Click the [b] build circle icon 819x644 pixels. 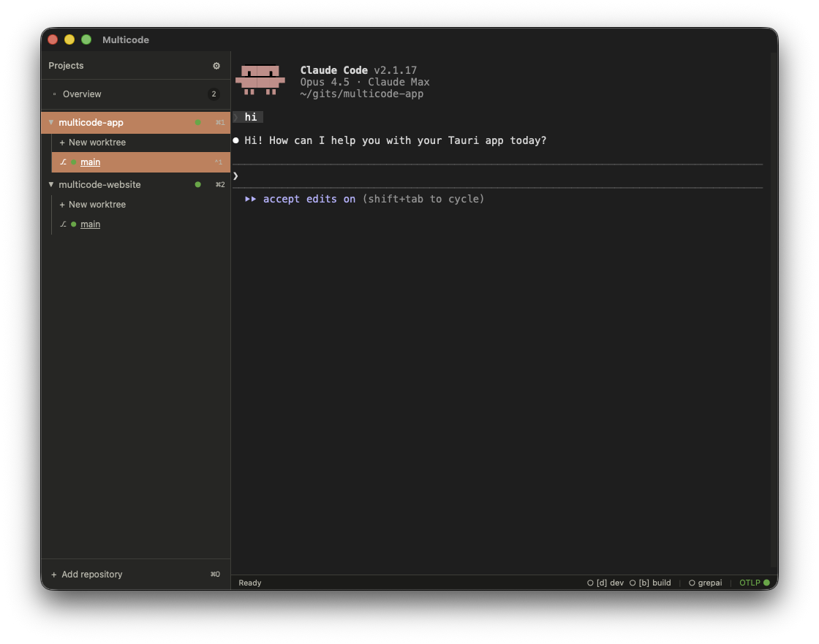[633, 583]
